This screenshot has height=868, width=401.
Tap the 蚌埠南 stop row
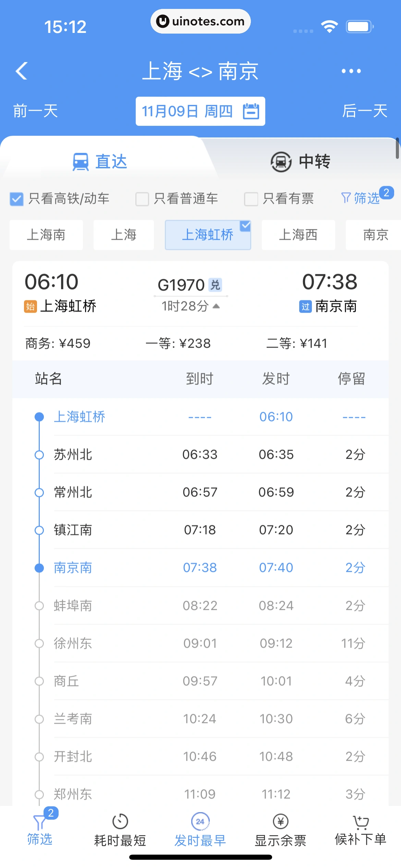click(x=200, y=606)
